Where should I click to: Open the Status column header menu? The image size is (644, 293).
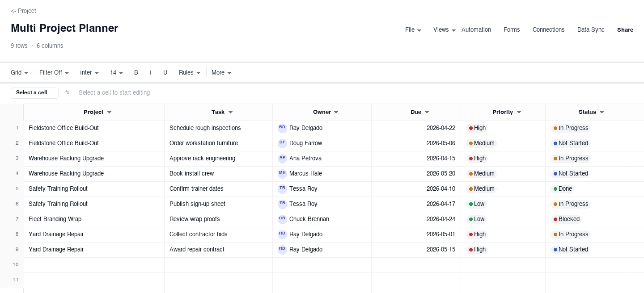tap(602, 112)
